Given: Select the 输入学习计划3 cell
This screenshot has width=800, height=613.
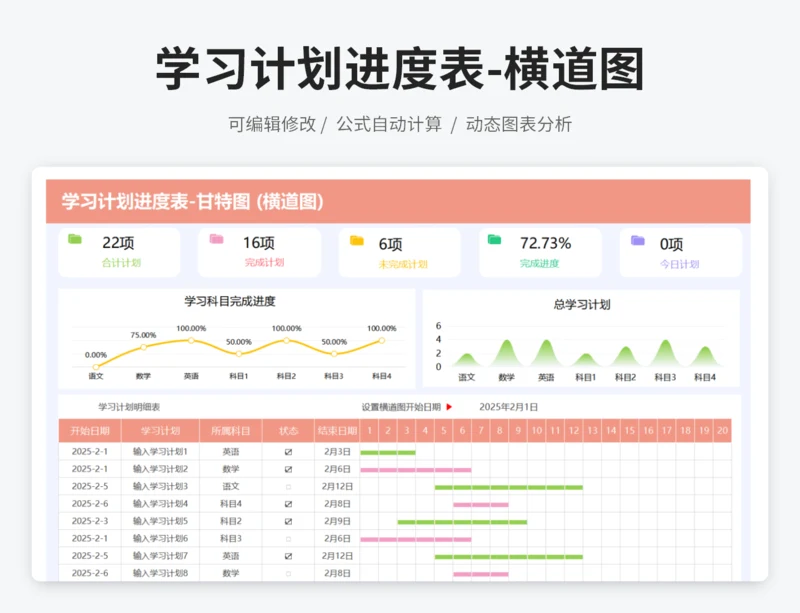Looking at the screenshot, I should point(160,486).
